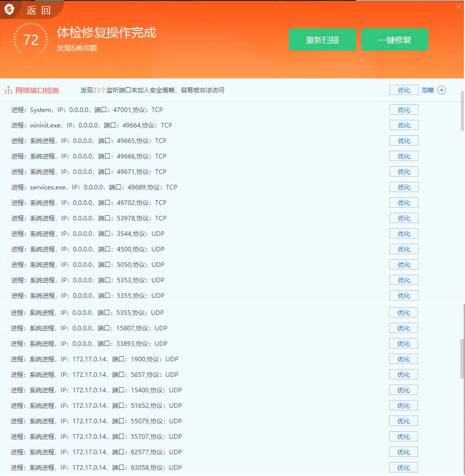Click the 忽略 ignore link

pos(428,90)
